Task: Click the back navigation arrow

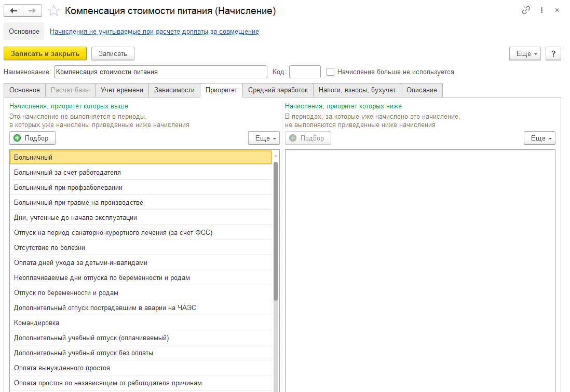Action: tap(13, 10)
